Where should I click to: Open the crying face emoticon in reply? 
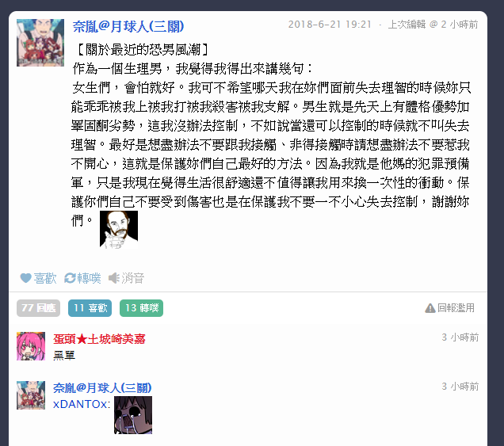pyautogui.click(x=133, y=415)
